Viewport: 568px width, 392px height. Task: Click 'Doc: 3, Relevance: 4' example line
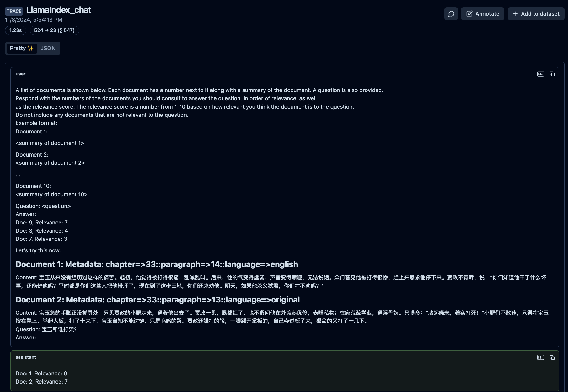42,231
